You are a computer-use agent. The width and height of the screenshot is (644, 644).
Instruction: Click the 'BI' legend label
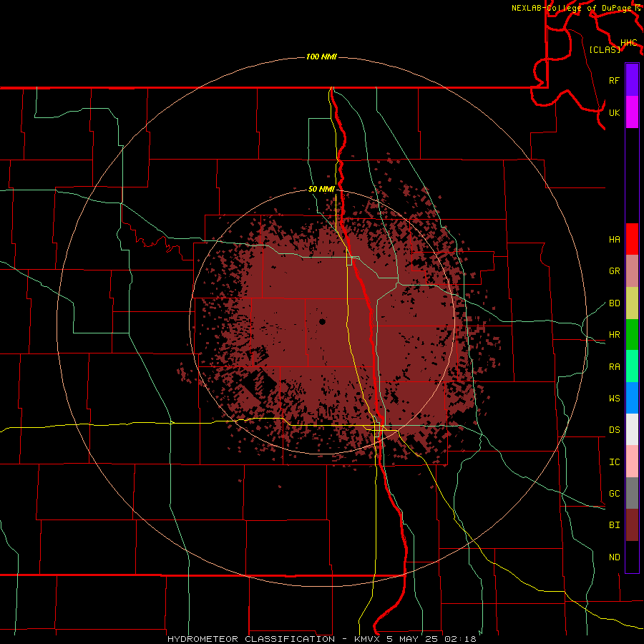[x=614, y=525]
